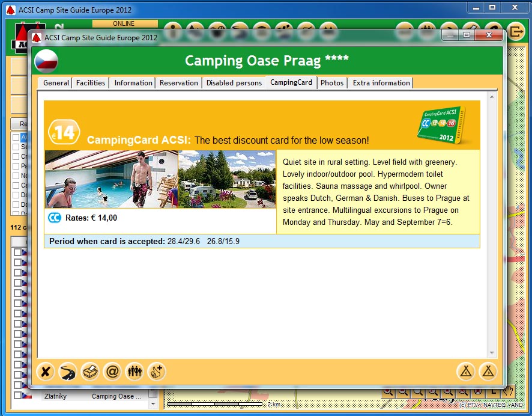Click the 2 km map scale bar
This screenshot has height=416, width=532.
pos(215,404)
